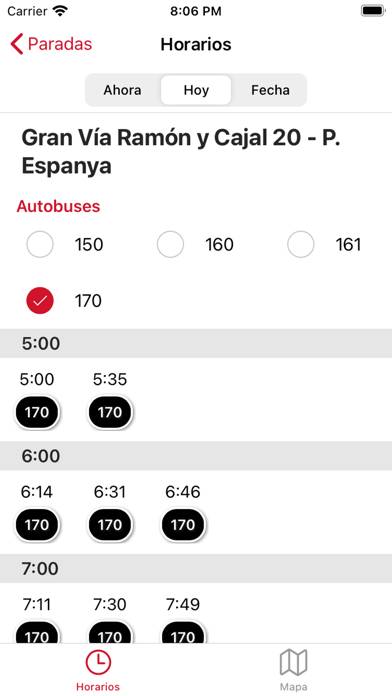Tap the 6:00 hour section header
Image resolution: width=392 pixels, height=696 pixels.
(x=196, y=456)
